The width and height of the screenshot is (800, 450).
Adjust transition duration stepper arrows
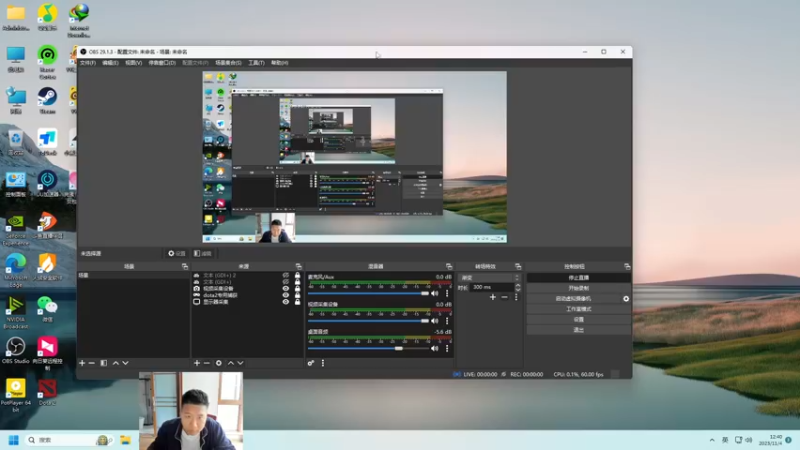pos(518,287)
